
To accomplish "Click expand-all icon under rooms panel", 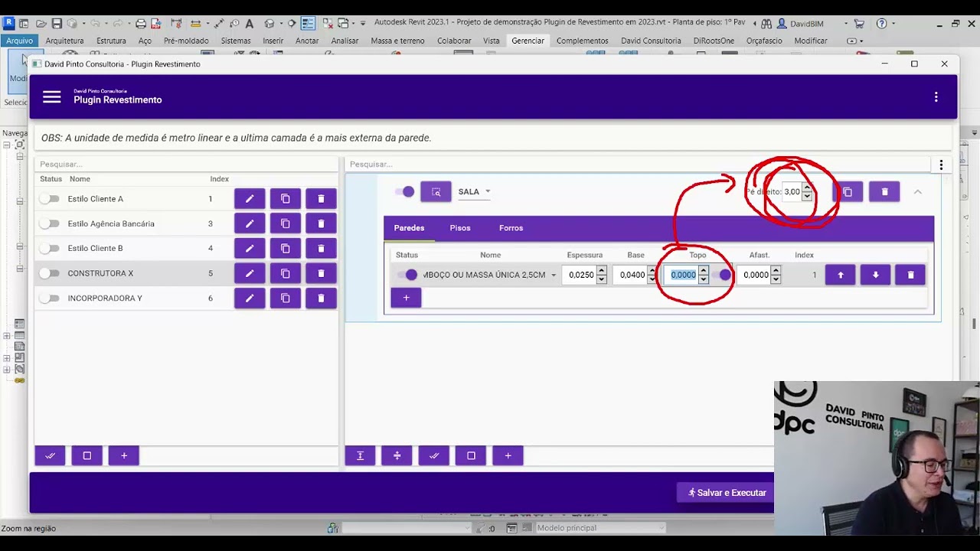I will tap(360, 455).
